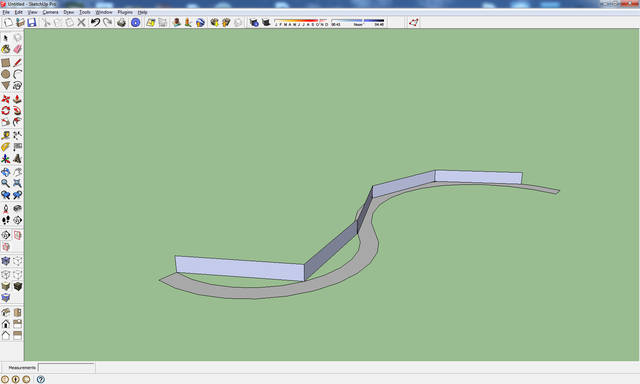640x384 pixels.
Task: Print the model
Action: (x=121, y=22)
